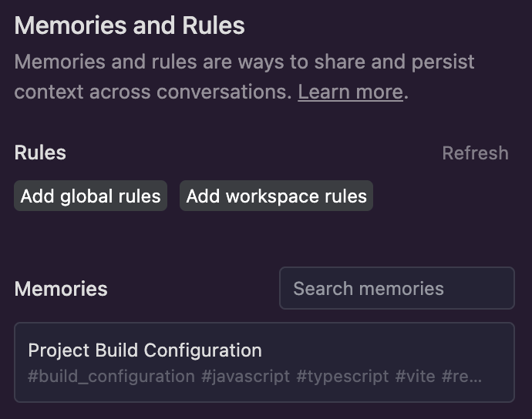Click the "context across conversations" text

pyautogui.click(x=153, y=92)
